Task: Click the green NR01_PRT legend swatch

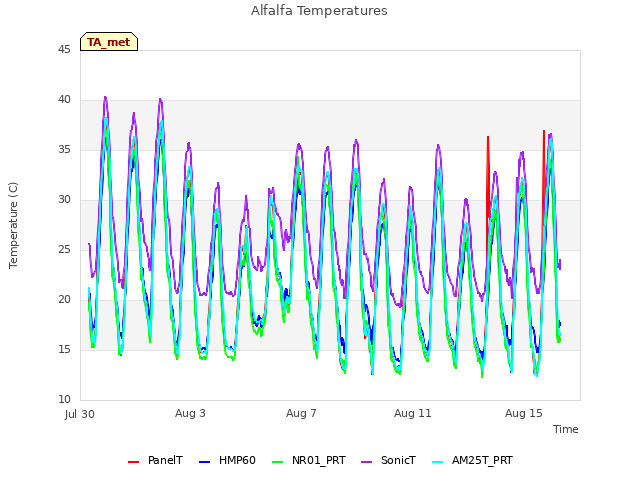Action: coord(277,462)
